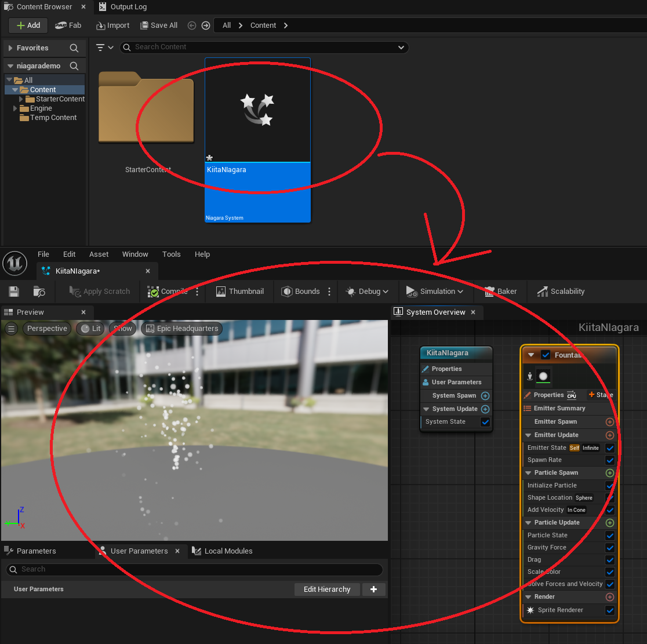Select the material swatch on the Fountain emitter header
The width and height of the screenshot is (647, 644).
coord(543,377)
